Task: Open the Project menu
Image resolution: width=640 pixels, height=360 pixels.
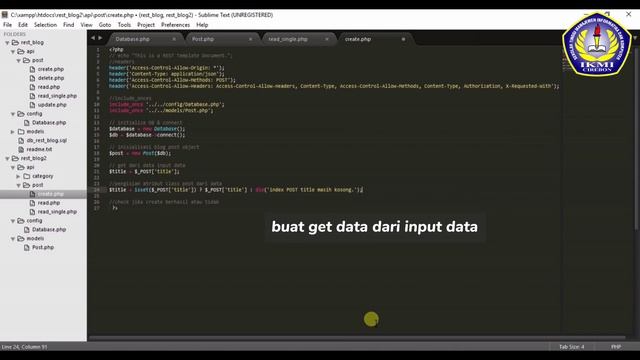Action: [x=146, y=25]
